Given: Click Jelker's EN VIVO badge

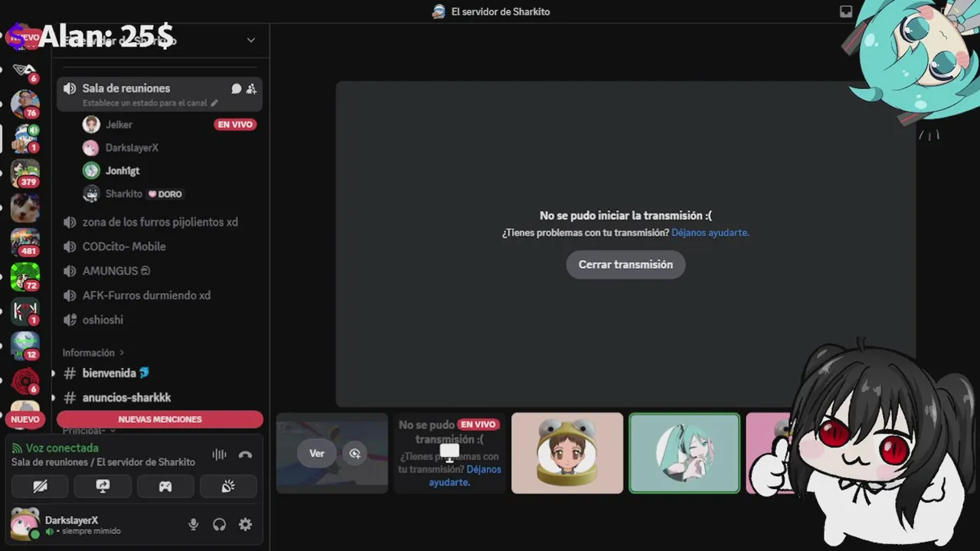Looking at the screenshot, I should pyautogui.click(x=235, y=125).
